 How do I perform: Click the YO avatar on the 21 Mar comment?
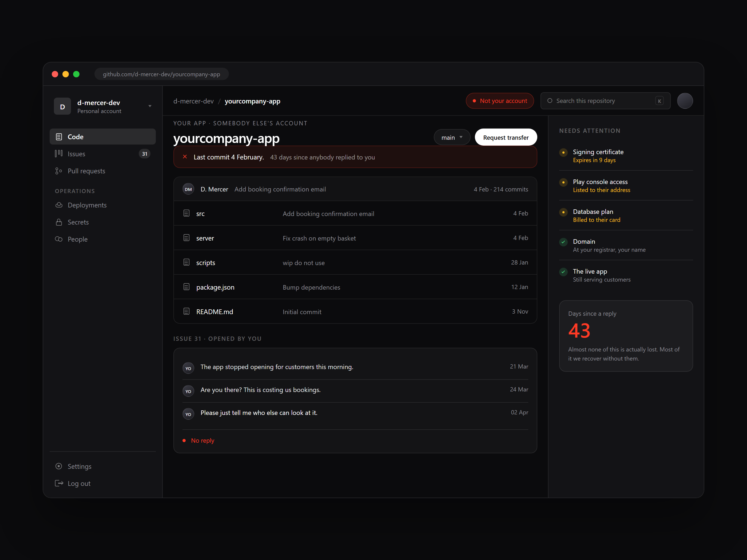point(188,367)
